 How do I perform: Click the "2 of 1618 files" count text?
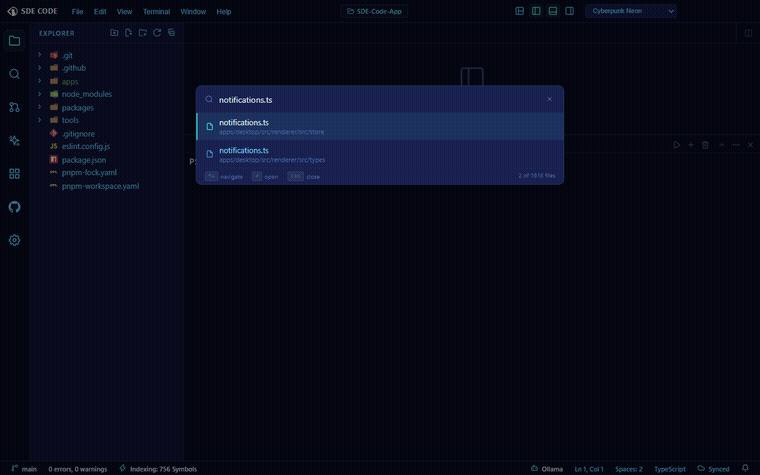pos(537,176)
